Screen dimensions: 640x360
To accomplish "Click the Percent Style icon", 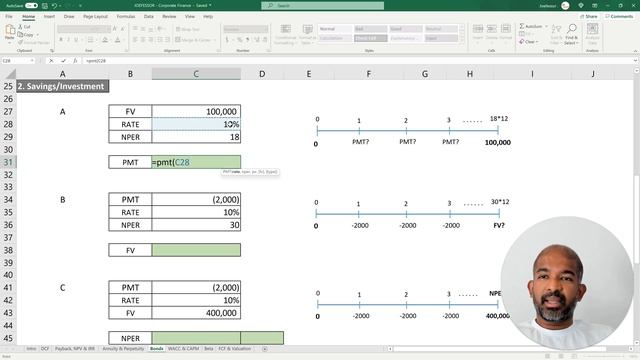I will pyautogui.click(x=240, y=40).
